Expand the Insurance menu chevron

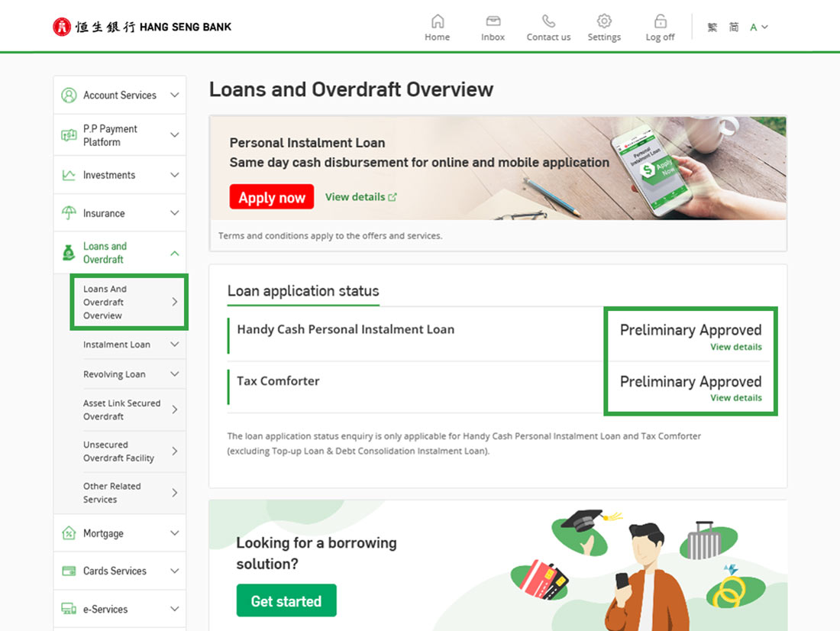click(175, 213)
